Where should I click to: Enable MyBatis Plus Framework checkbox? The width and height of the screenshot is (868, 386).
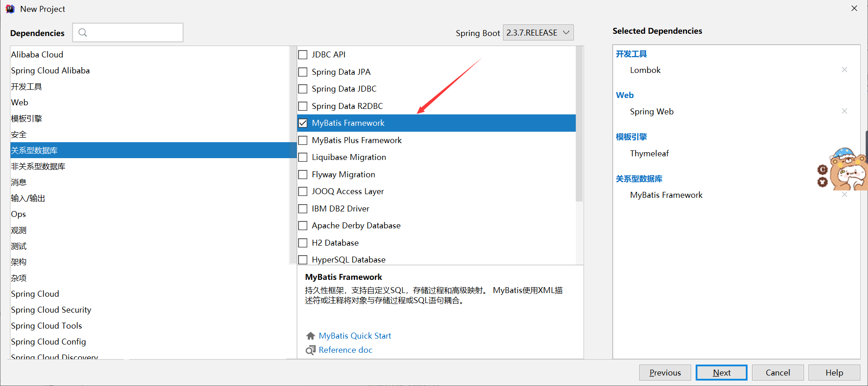click(x=303, y=140)
